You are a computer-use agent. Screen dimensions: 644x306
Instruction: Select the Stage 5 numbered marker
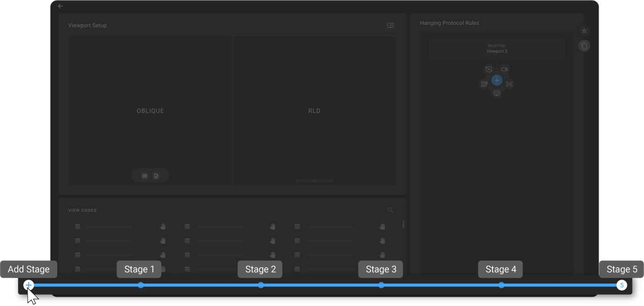coord(622,285)
